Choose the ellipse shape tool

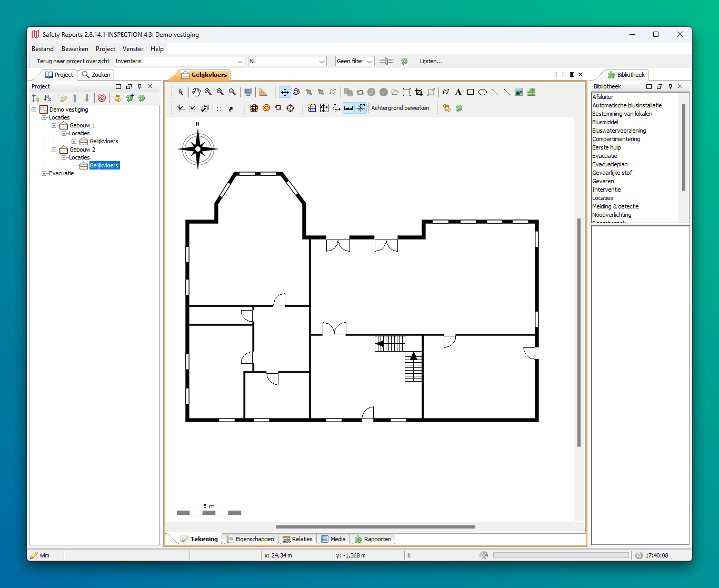pyautogui.click(x=483, y=92)
